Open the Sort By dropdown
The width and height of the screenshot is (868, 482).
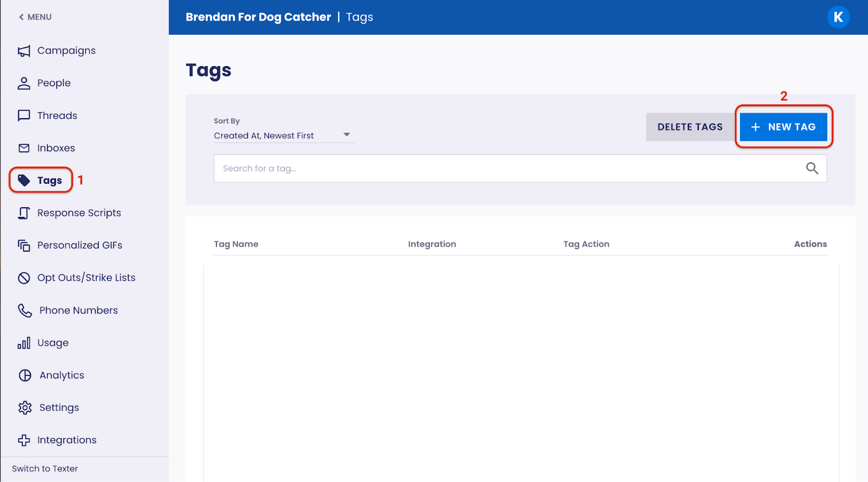click(x=284, y=136)
